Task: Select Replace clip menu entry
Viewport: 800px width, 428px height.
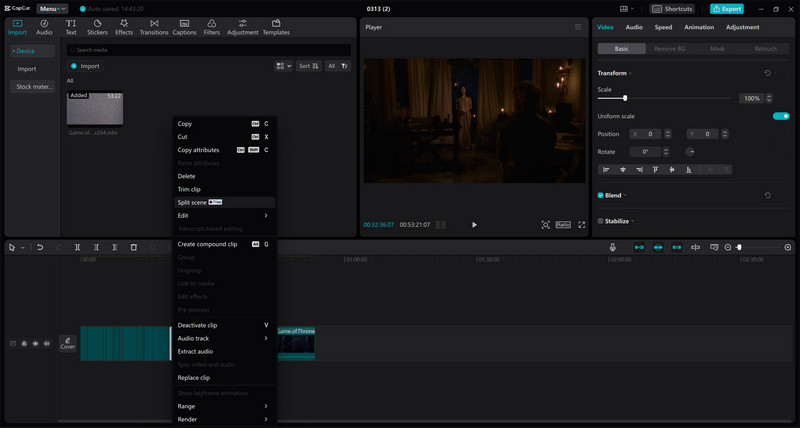Action: [x=224, y=377]
